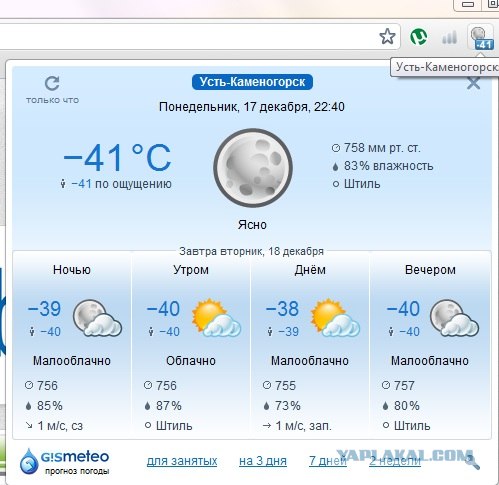Click the night temperature −39
This screenshot has height=485, width=499.
[x=44, y=309]
